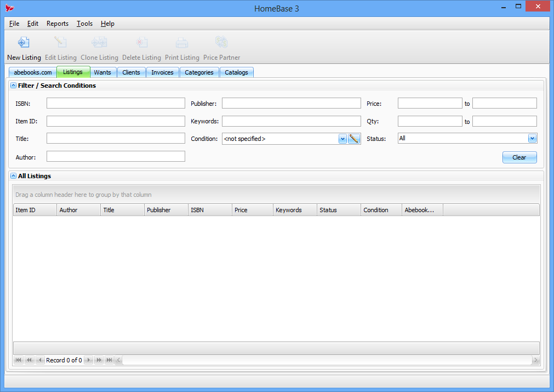Image resolution: width=554 pixels, height=392 pixels.
Task: Open the condition wizard beside Condition dropdown
Action: tap(354, 138)
